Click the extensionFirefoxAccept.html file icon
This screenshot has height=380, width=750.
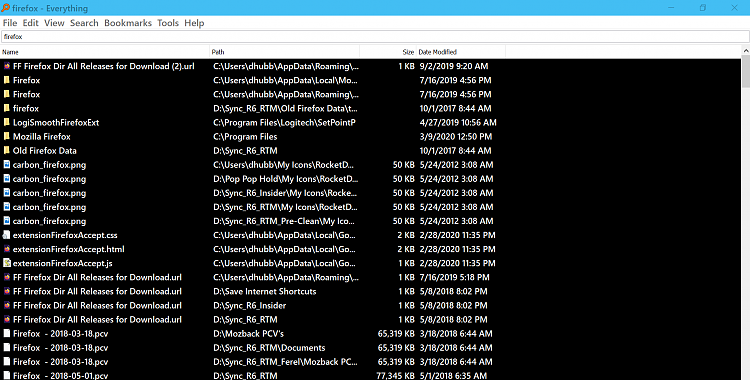[7, 249]
